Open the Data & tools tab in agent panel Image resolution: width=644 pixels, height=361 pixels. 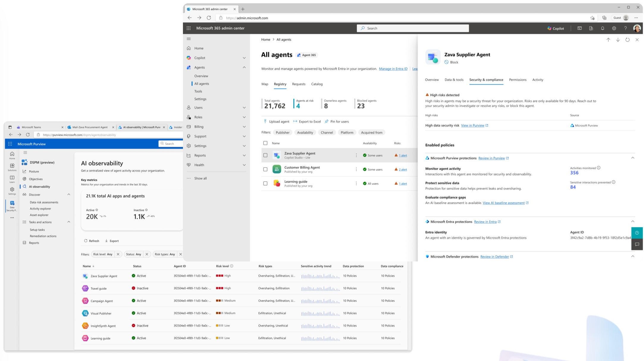[454, 80]
